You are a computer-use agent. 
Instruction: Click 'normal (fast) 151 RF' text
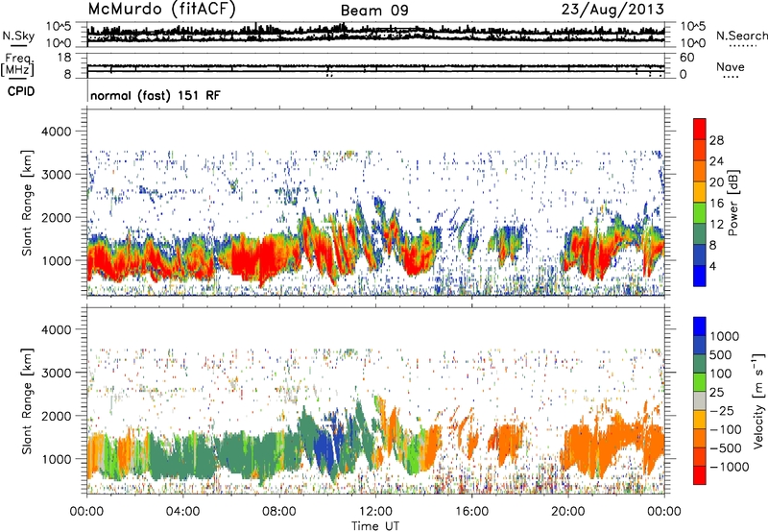[156, 95]
